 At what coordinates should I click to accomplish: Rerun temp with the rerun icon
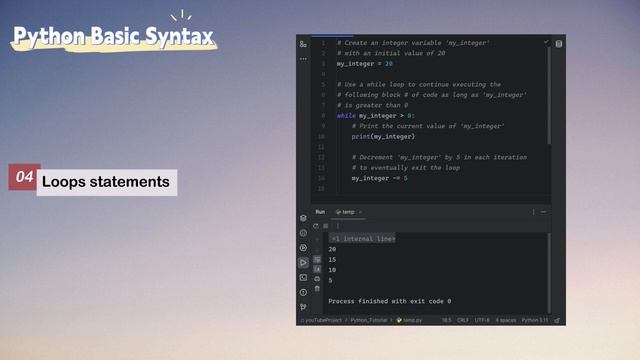pyautogui.click(x=316, y=226)
